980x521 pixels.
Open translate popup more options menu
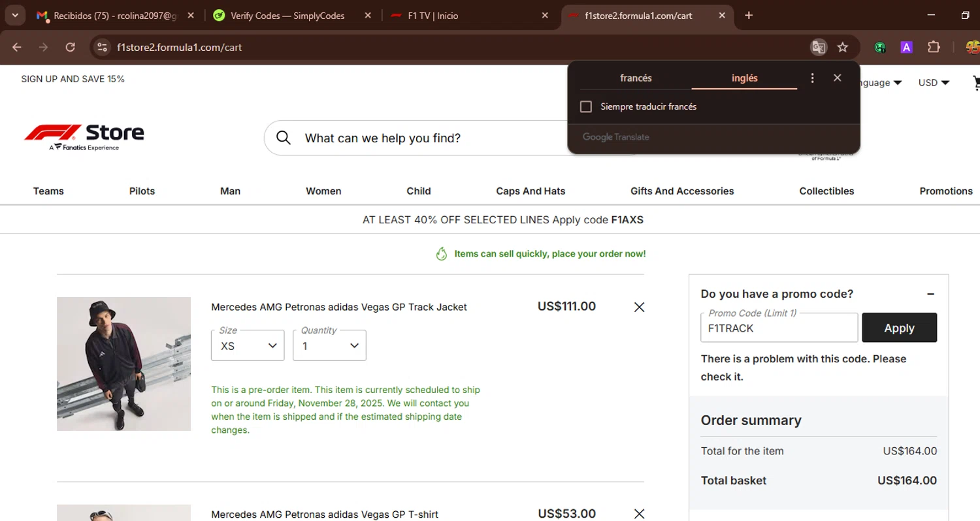point(813,78)
